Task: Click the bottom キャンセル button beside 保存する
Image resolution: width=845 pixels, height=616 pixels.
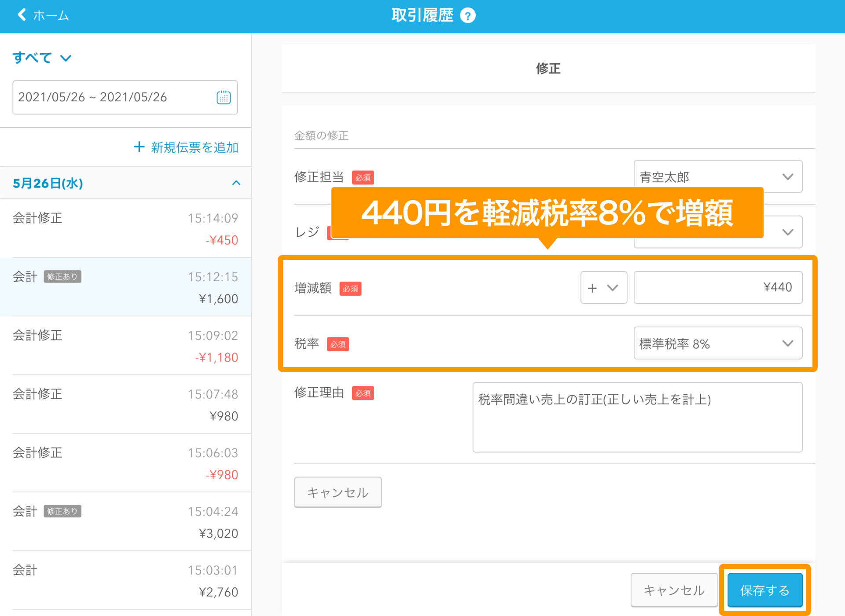Action: click(674, 590)
